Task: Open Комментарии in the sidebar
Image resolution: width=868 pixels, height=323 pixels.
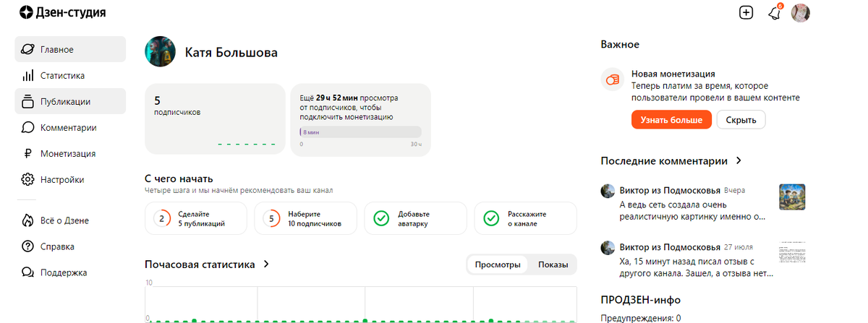Action: (70, 127)
